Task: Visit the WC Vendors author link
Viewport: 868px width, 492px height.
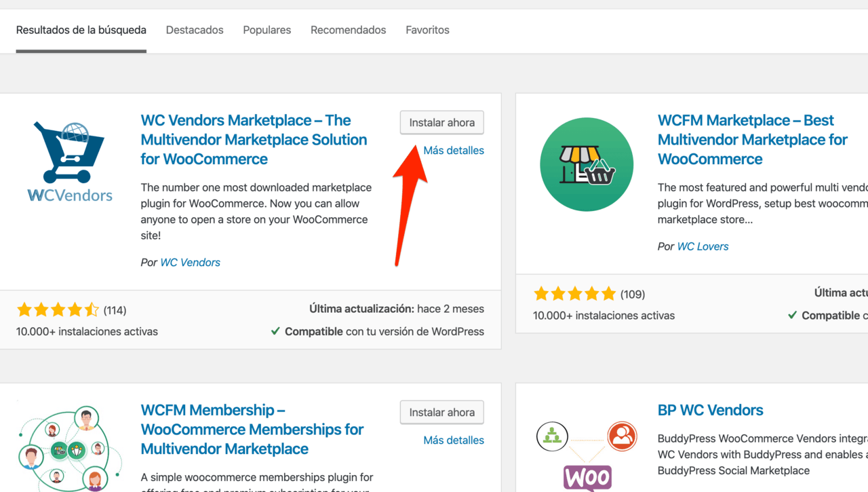Action: (x=190, y=263)
